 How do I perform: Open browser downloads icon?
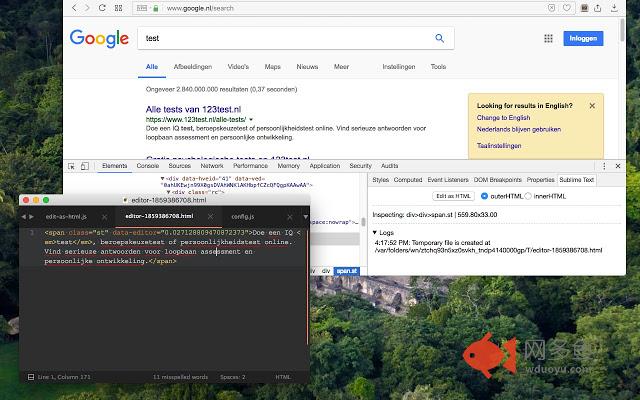[614, 8]
